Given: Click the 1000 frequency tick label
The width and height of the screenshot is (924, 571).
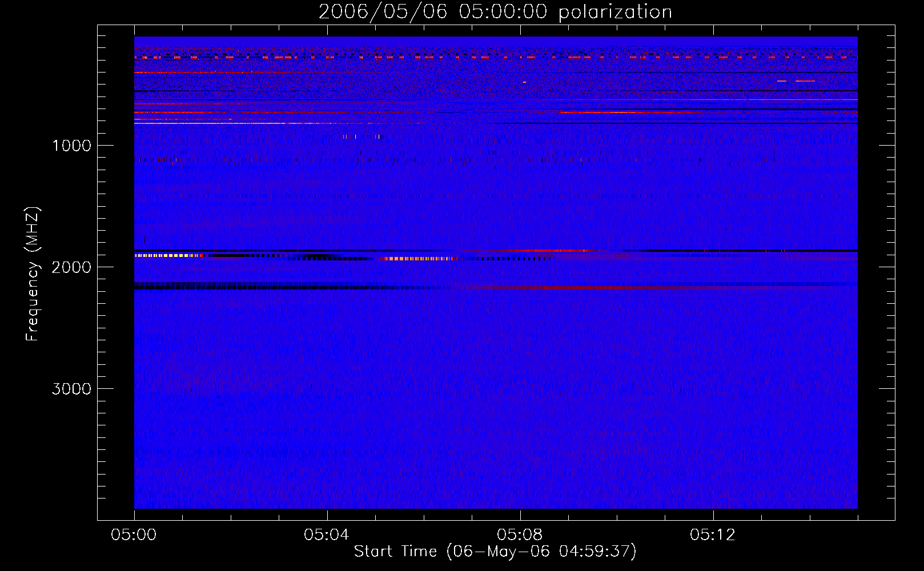Looking at the screenshot, I should point(71,146).
